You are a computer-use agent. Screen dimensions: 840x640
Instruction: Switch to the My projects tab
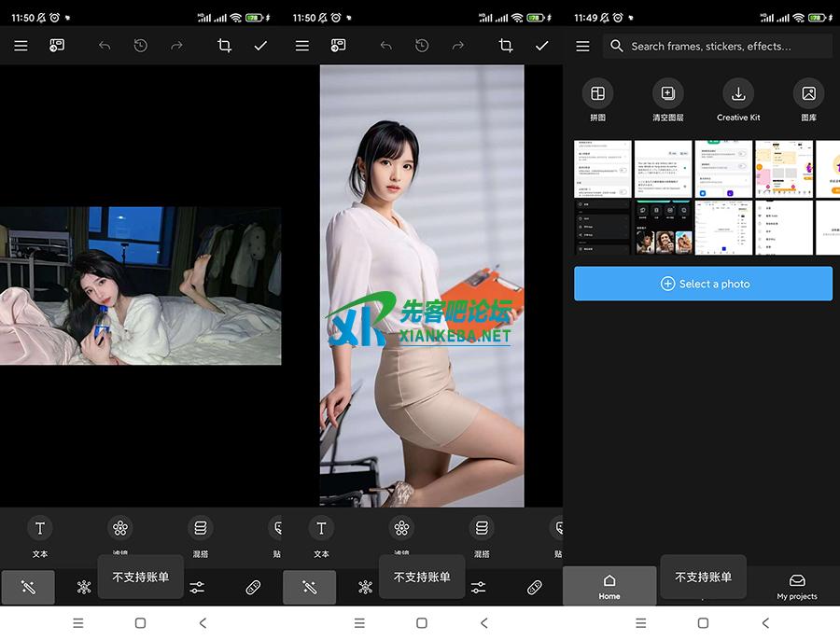point(796,586)
